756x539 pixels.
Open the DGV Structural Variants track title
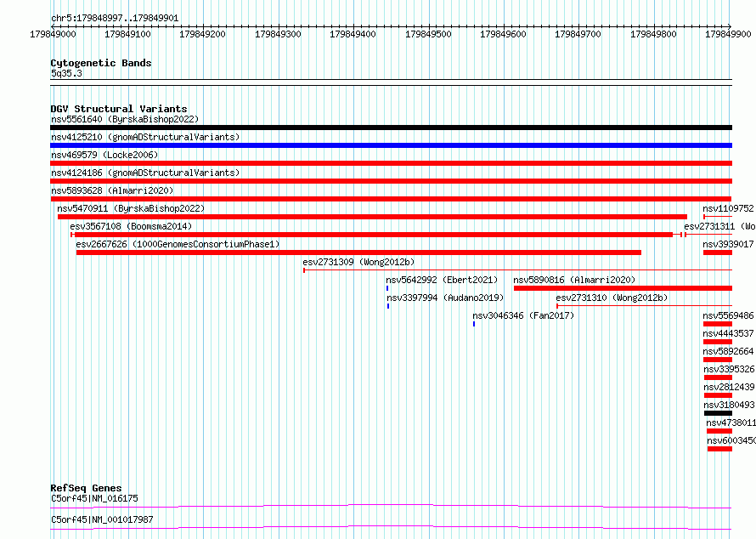[x=119, y=109]
